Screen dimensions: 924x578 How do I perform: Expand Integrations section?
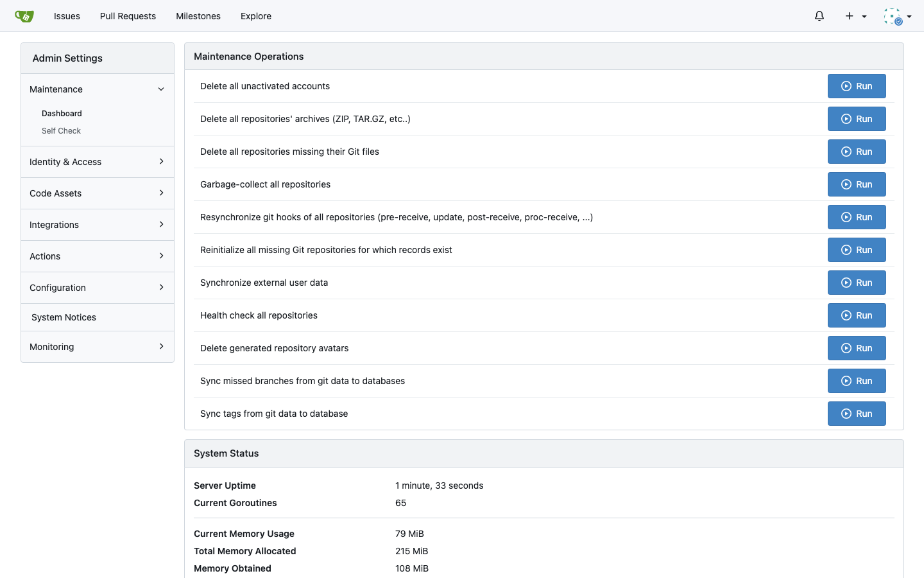tap(98, 225)
